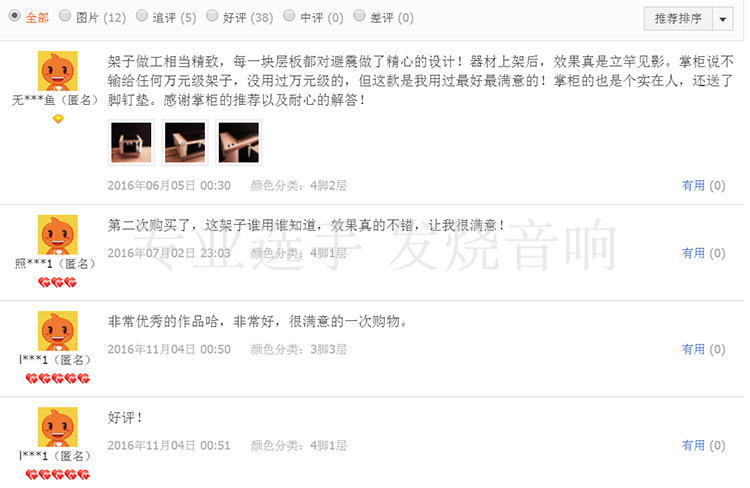Image resolution: width=750 pixels, height=488 pixels.
Task: Click five hearts rank under last reviewer
Action: pyautogui.click(x=57, y=475)
